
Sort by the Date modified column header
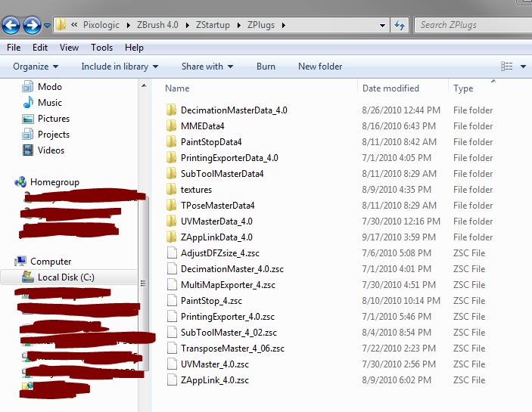pyautogui.click(x=390, y=88)
